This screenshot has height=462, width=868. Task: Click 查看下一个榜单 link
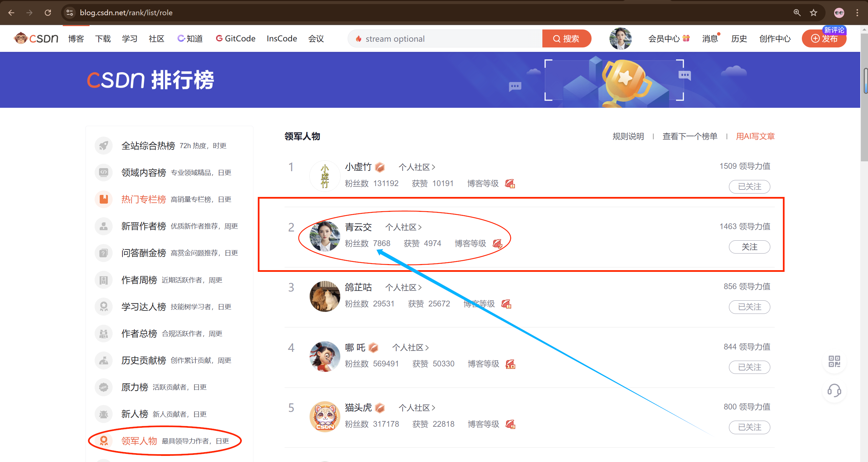[x=690, y=136]
